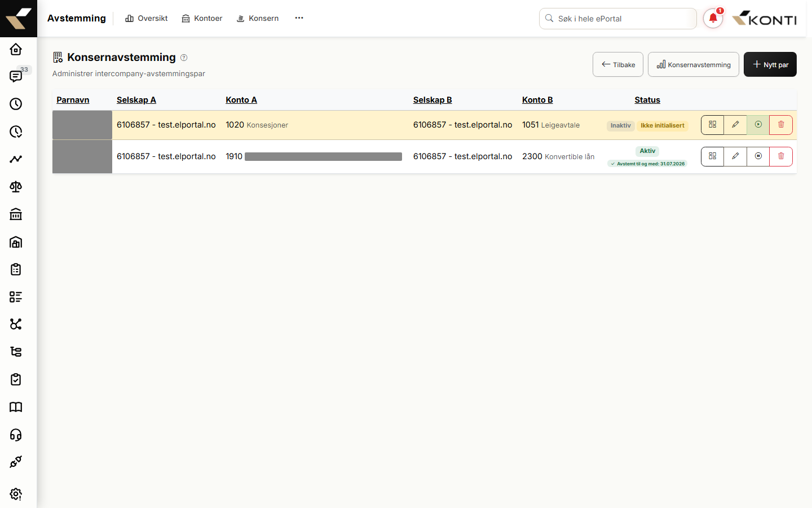Sort by the Status column header
The image size is (812, 508).
[x=647, y=100]
